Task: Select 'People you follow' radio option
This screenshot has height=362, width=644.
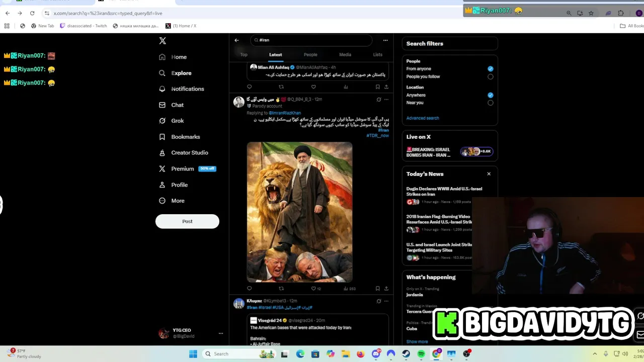Action: pos(491,77)
